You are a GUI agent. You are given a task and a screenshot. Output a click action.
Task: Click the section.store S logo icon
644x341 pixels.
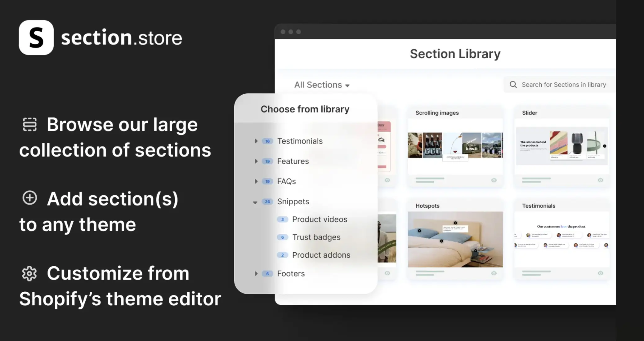pos(36,38)
